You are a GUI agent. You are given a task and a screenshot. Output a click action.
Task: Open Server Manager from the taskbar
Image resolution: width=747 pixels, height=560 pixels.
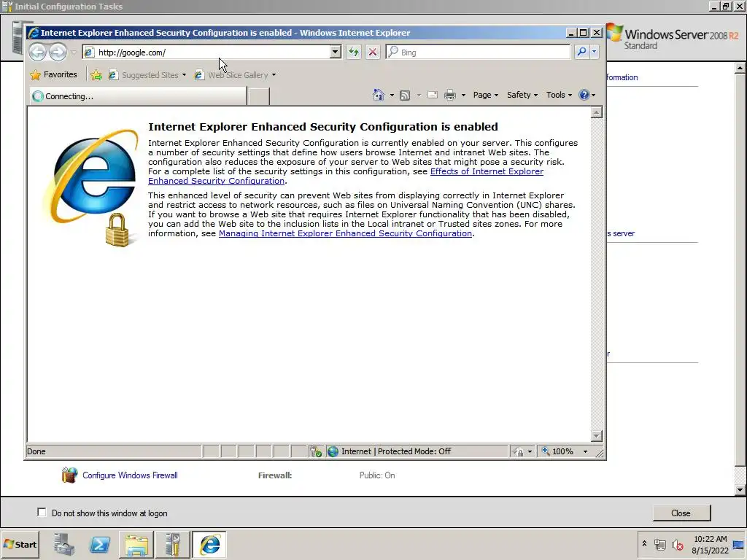click(x=64, y=544)
